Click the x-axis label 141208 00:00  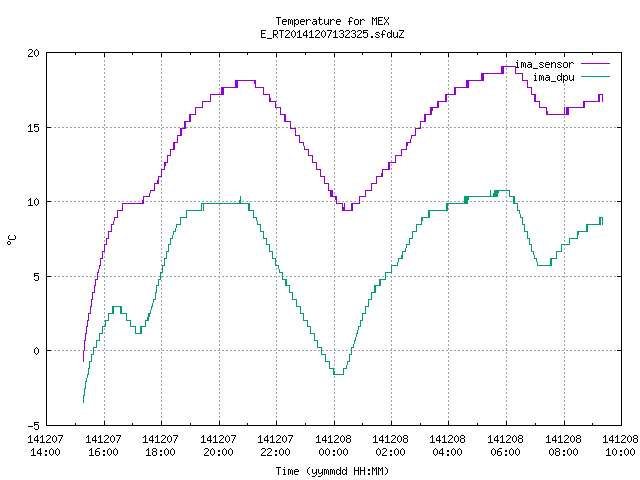[x=333, y=445]
